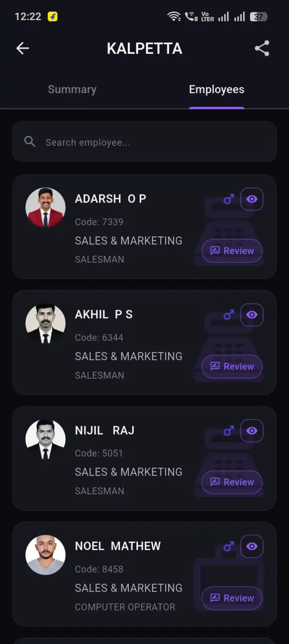Tap the male gender icon for NIJIL RAJ
Screen dimensions: 289x644
[229, 431]
